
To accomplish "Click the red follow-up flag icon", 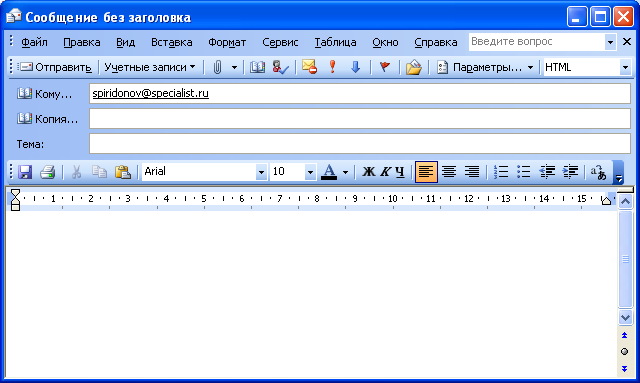I will tap(384, 67).
